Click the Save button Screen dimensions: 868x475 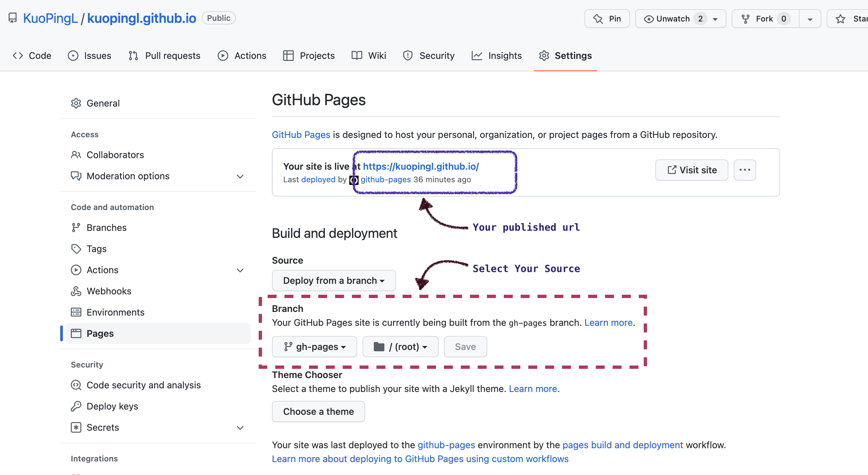click(x=465, y=347)
